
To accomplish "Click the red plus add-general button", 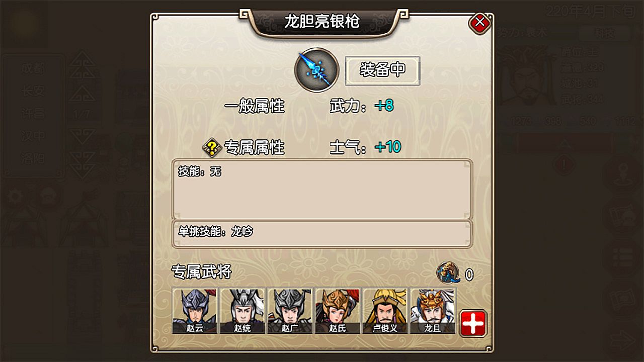I will tap(473, 323).
